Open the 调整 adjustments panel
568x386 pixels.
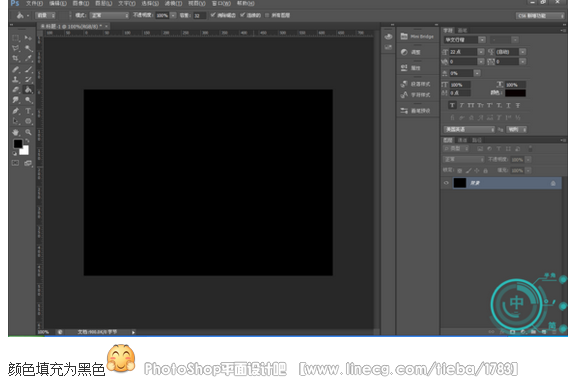411,52
